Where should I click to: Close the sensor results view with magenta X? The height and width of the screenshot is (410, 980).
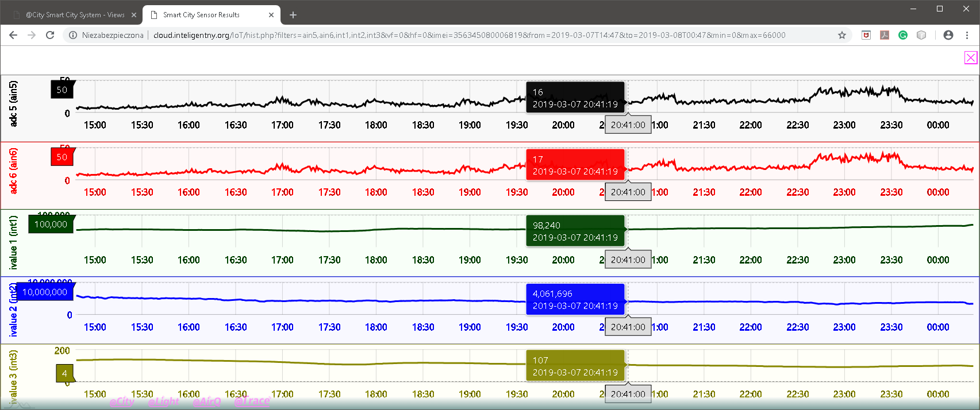coord(970,57)
